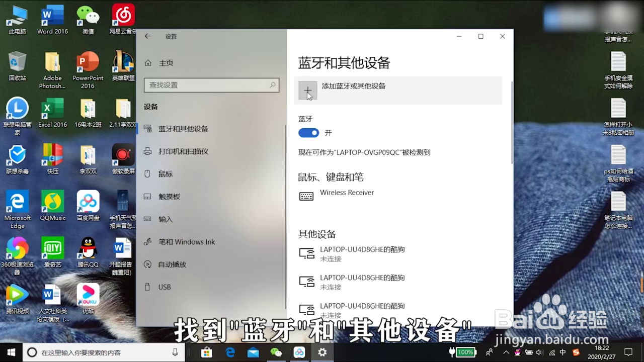Click the volume icon in the system tray
The image size is (644, 362).
point(539,352)
